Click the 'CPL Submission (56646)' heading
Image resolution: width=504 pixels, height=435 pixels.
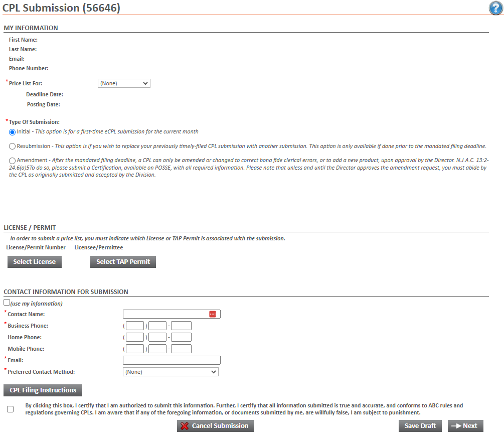(x=61, y=8)
